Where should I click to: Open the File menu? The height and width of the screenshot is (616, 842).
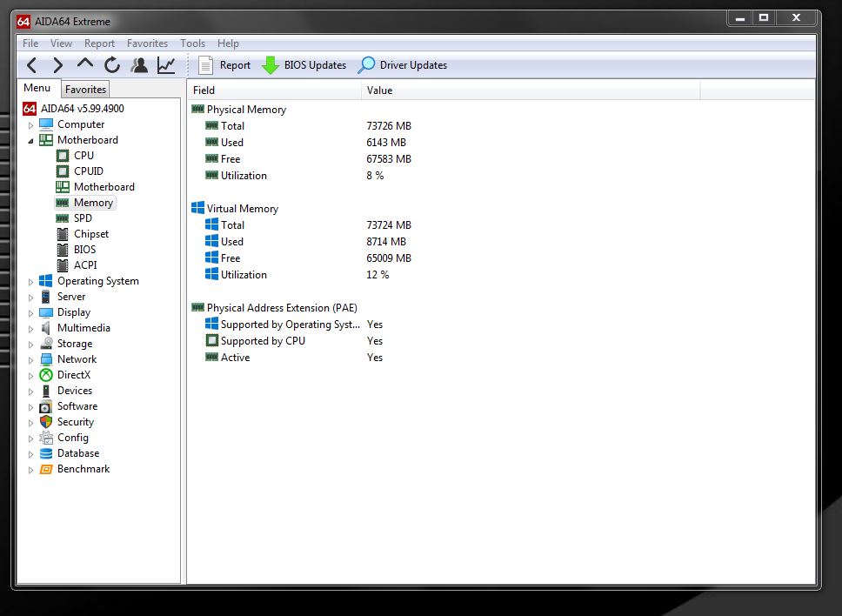[30, 44]
